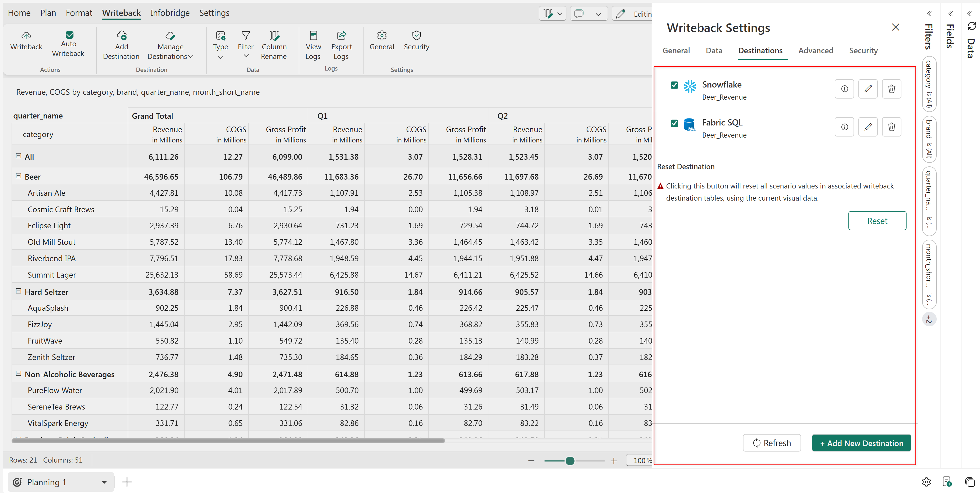Viewport: 980px width, 493px height.
Task: Collapse the Beer category row
Action: click(18, 176)
